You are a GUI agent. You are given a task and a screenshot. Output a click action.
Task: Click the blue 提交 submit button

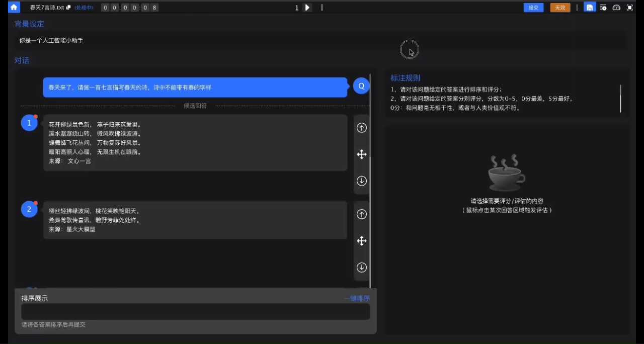tap(533, 8)
